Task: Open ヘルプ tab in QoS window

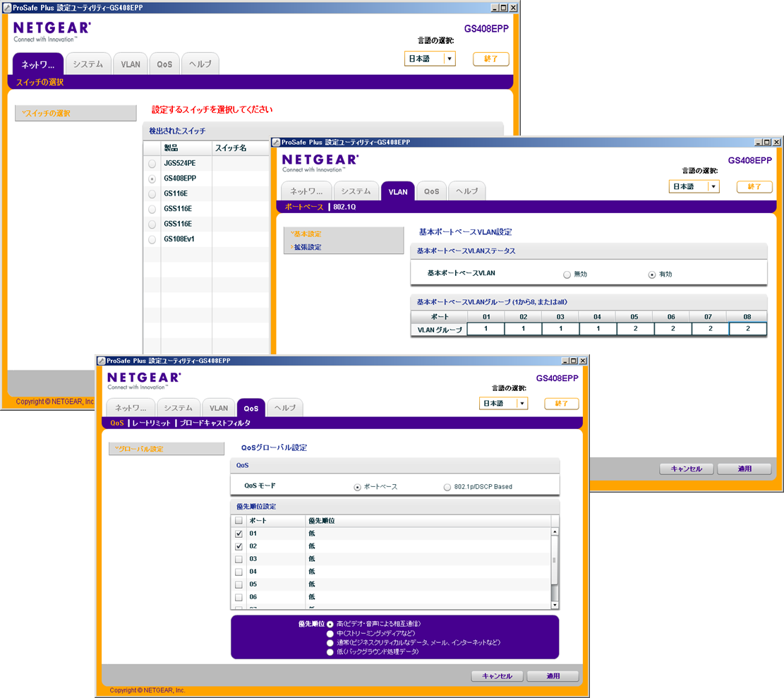Action: pyautogui.click(x=285, y=408)
